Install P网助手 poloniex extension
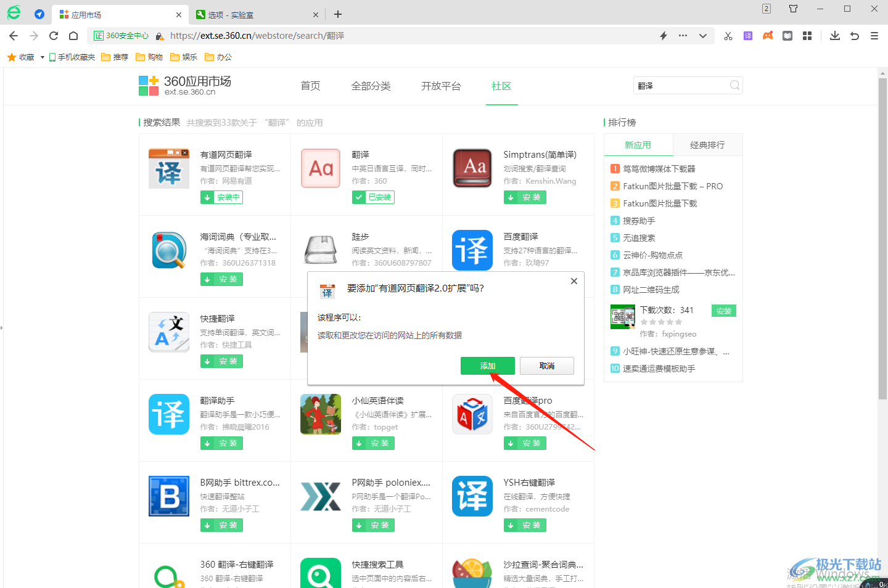This screenshot has height=588, width=888. point(373,525)
